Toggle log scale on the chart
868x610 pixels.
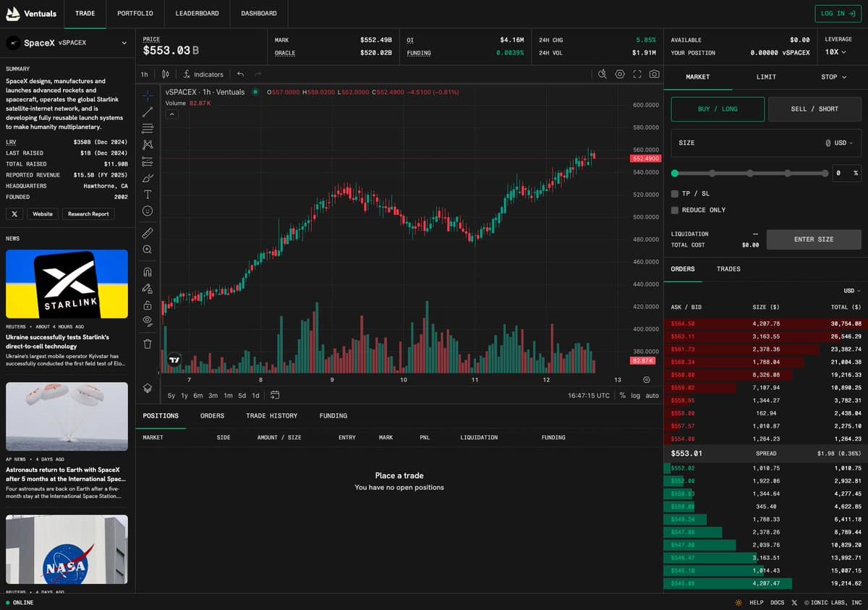pyautogui.click(x=635, y=396)
